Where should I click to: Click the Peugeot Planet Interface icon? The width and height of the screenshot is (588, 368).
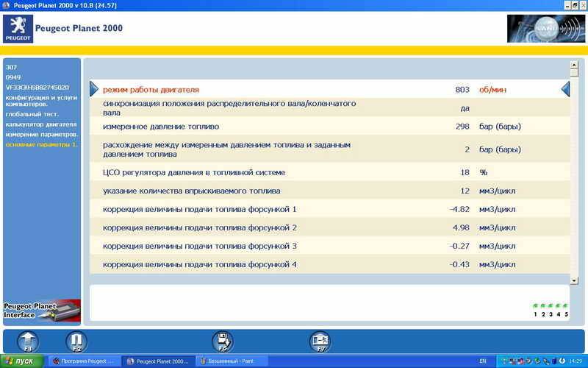[40, 310]
